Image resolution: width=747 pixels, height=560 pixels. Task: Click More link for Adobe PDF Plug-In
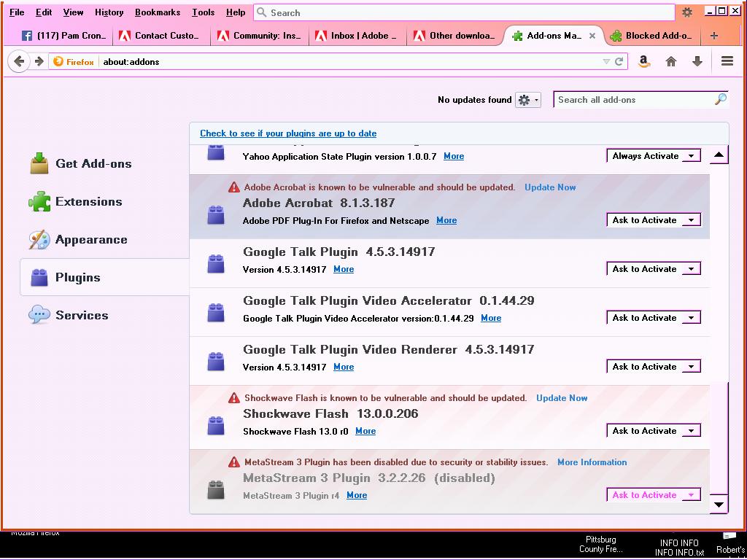tap(446, 220)
